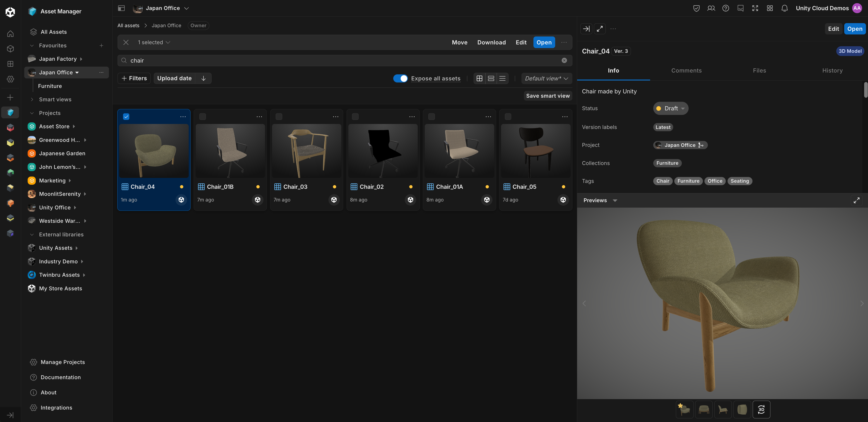Screen dimensions: 868x422
Task: Open the Furniture collection in sidebar
Action: [x=50, y=86]
